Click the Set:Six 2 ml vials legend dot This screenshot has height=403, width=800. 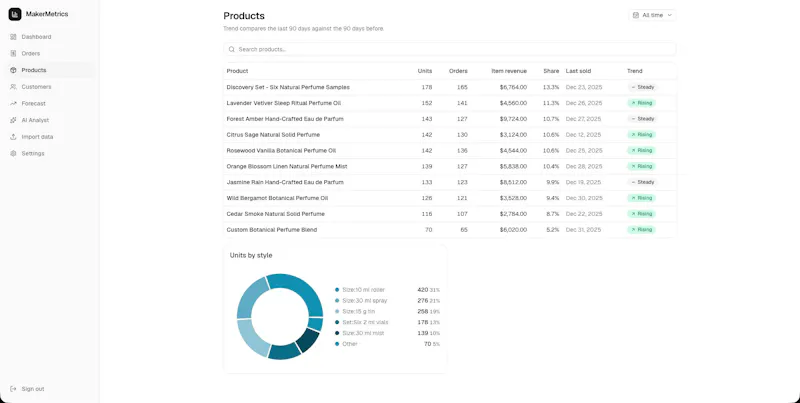(x=337, y=322)
